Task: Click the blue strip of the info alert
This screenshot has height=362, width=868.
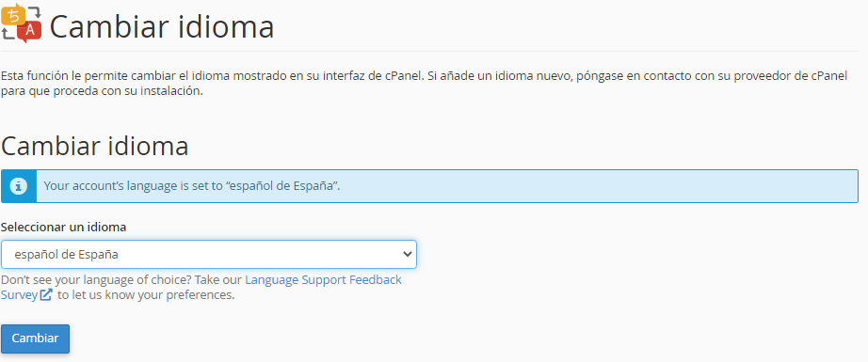Action: click(x=19, y=186)
